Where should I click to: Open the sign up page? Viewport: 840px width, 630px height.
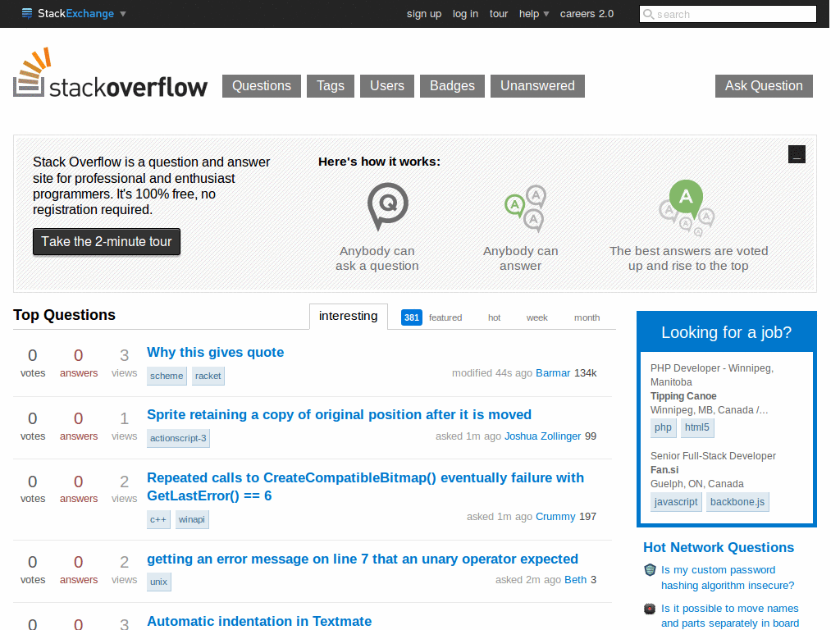424,14
